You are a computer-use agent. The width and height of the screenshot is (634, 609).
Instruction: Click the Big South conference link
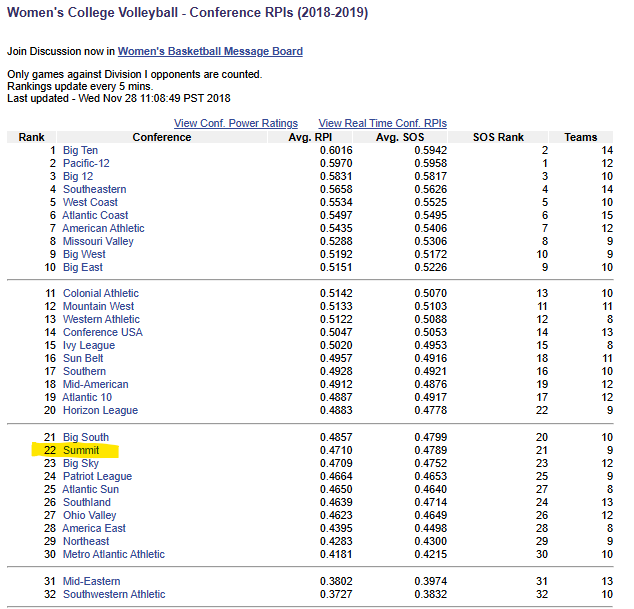pos(86,437)
